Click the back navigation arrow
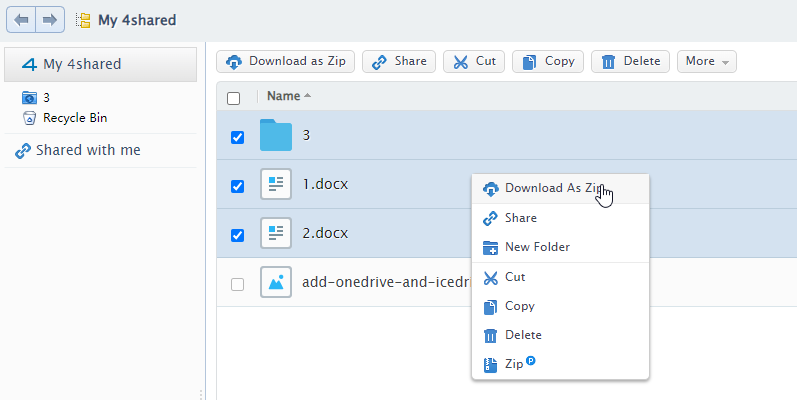Screen dimensions: 797x400 point(21,19)
